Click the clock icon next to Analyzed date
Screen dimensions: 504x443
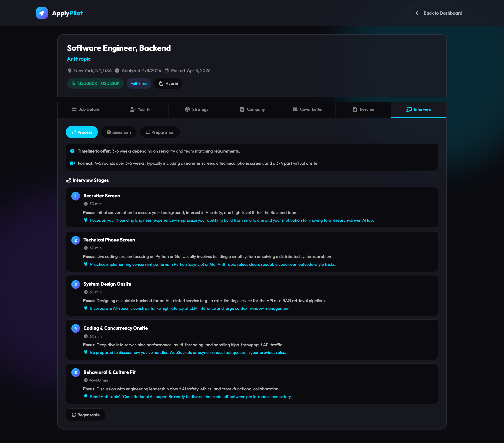(117, 70)
